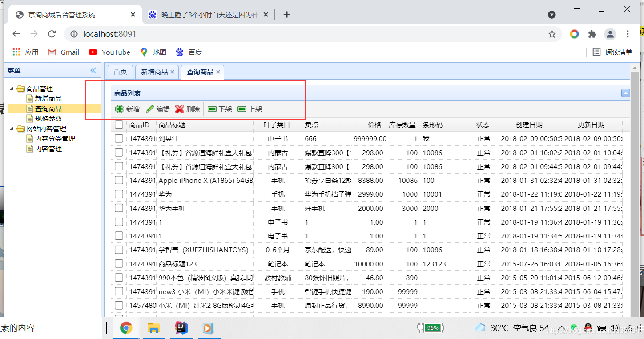Check the 华为手机 row checkbox

point(119,208)
